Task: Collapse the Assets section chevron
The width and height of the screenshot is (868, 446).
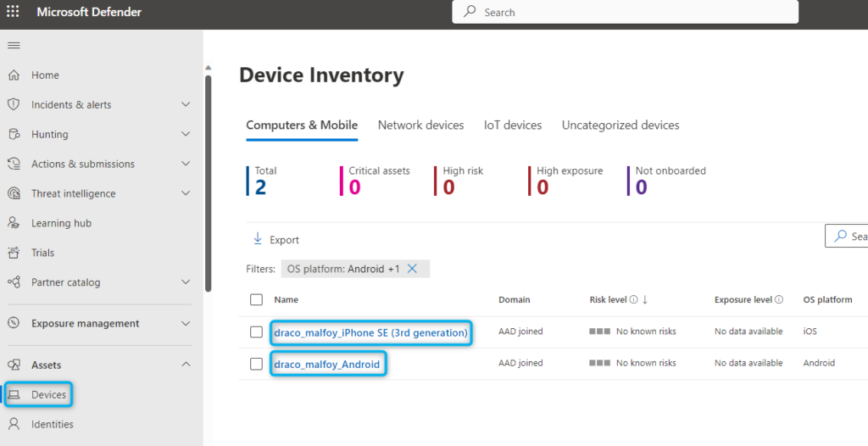Action: tap(186, 365)
